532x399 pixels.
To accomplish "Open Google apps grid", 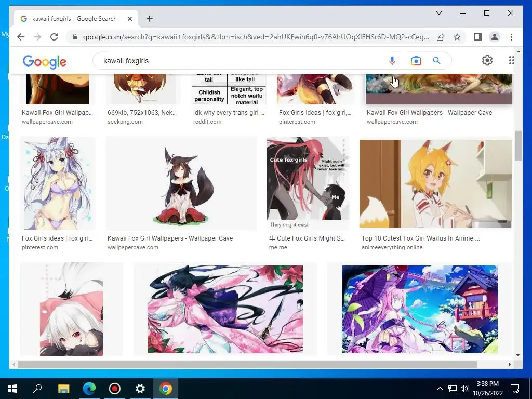I will [x=511, y=60].
